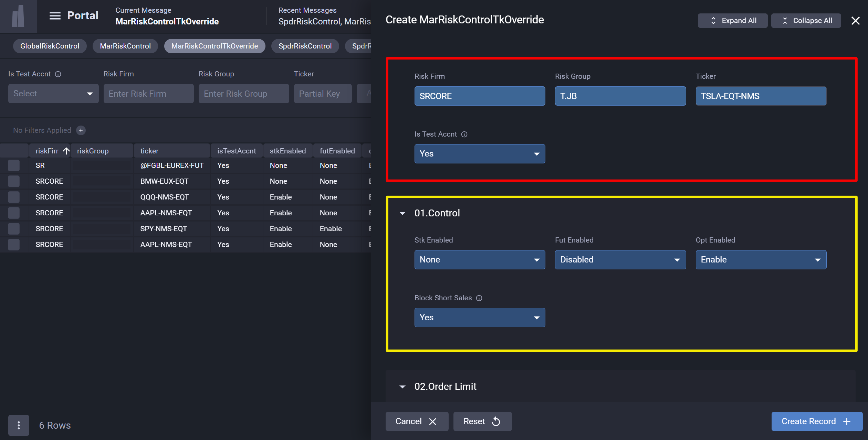The width and height of the screenshot is (868, 440).
Task: Click the sort arrow on riskFirm column
Action: 66,151
